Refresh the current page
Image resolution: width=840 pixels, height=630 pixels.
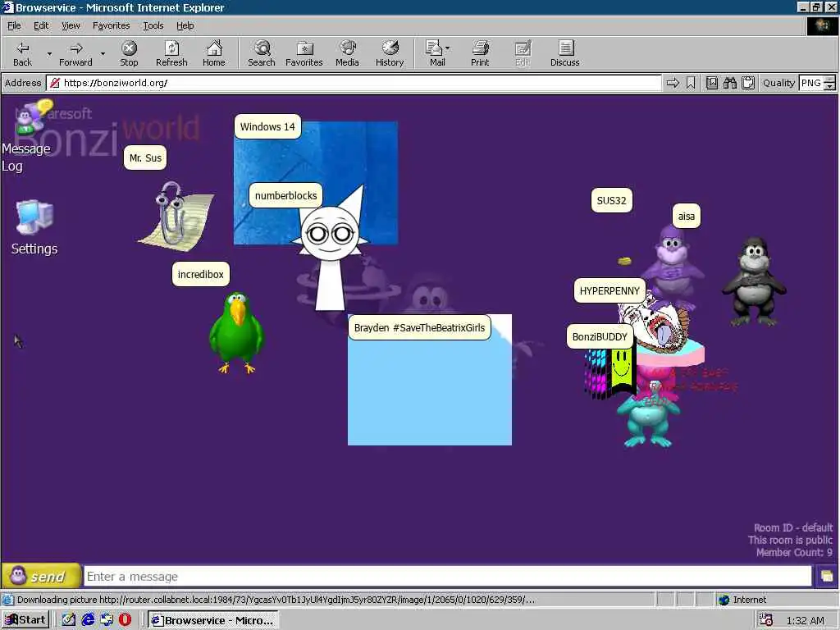click(x=171, y=53)
